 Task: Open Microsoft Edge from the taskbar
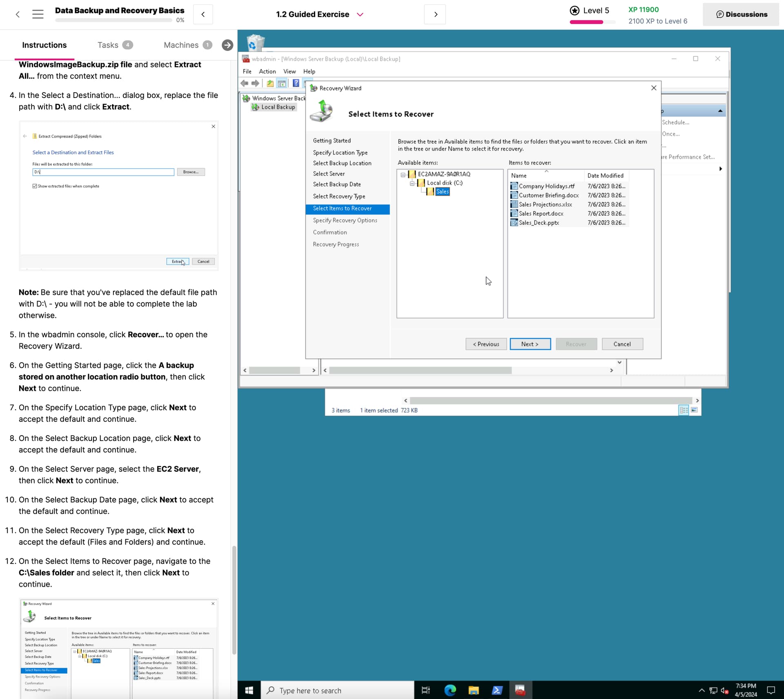pos(450,690)
